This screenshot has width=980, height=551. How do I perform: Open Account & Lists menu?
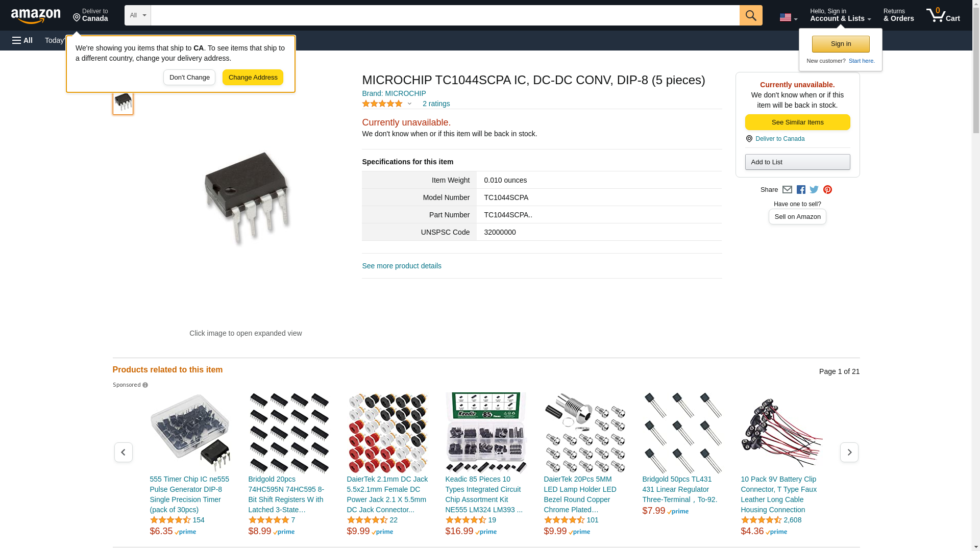pos(840,15)
